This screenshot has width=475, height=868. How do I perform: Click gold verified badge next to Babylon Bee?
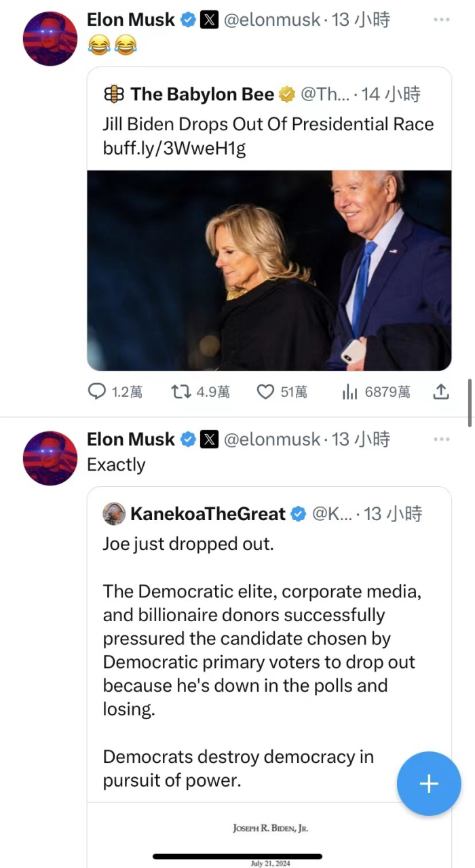[287, 95]
